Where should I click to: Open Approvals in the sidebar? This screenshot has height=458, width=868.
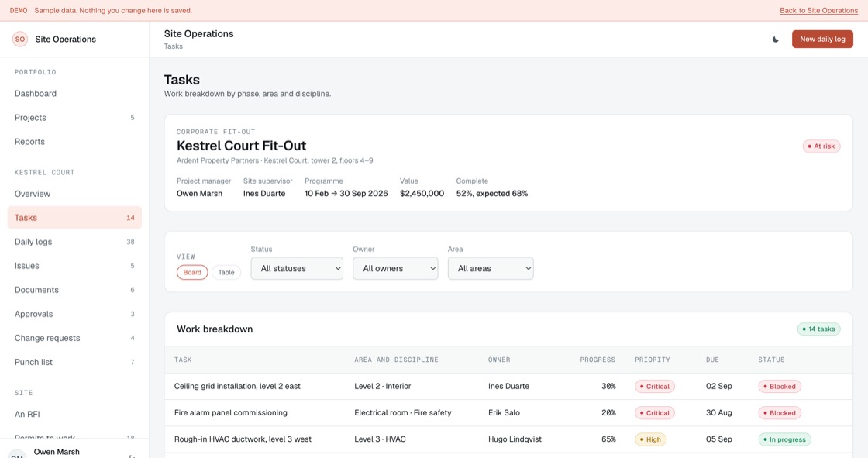coord(74,314)
